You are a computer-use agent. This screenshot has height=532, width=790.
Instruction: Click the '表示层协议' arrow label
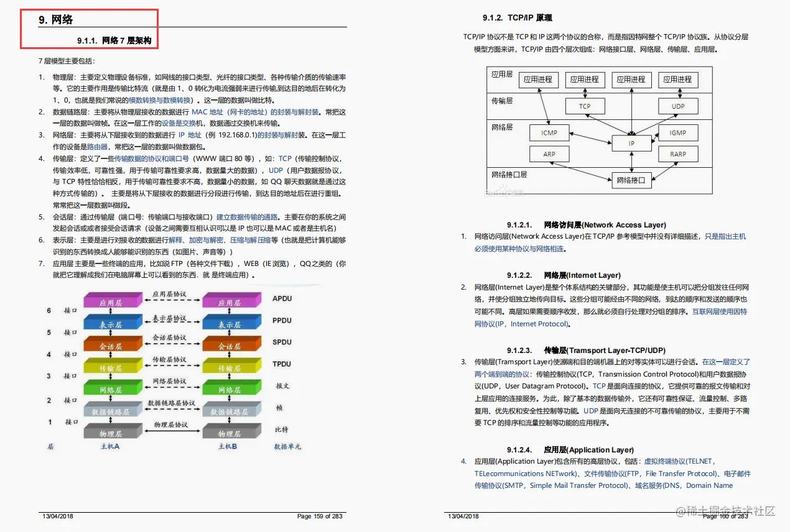(169, 318)
